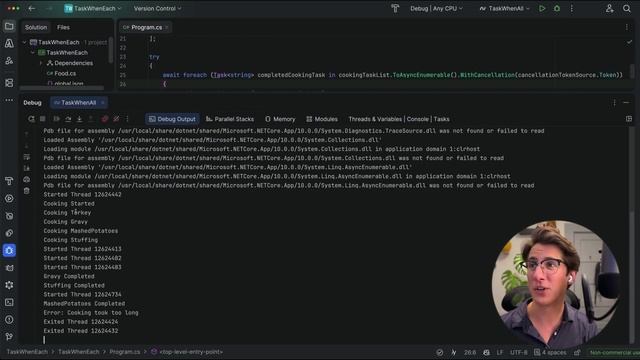Screen dimensions: 640x360
Task: Open the Database tool window icon
Action: pyautogui.click(x=9, y=83)
